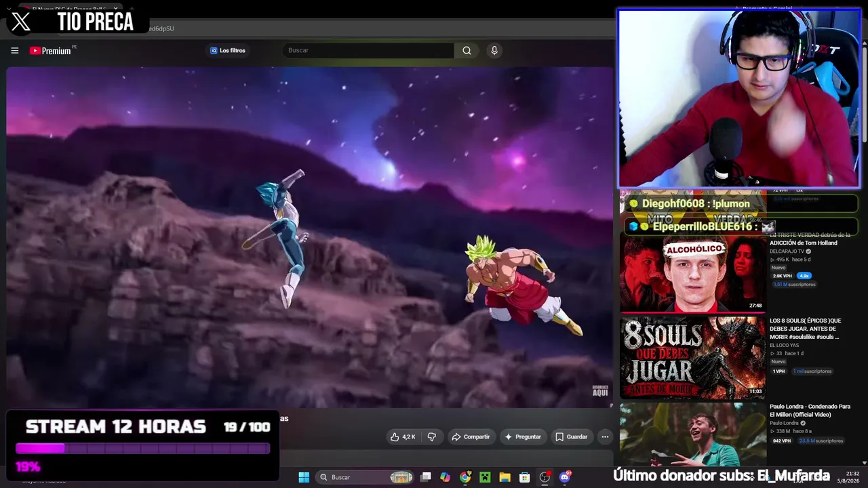Open Discord from the taskbar
The image size is (868, 488).
[x=564, y=477]
